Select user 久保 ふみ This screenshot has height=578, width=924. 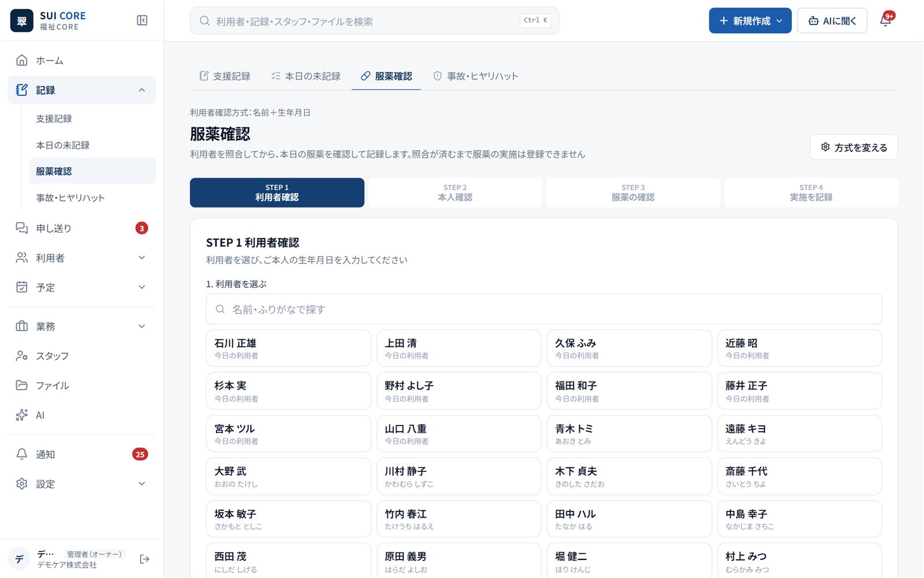(629, 348)
